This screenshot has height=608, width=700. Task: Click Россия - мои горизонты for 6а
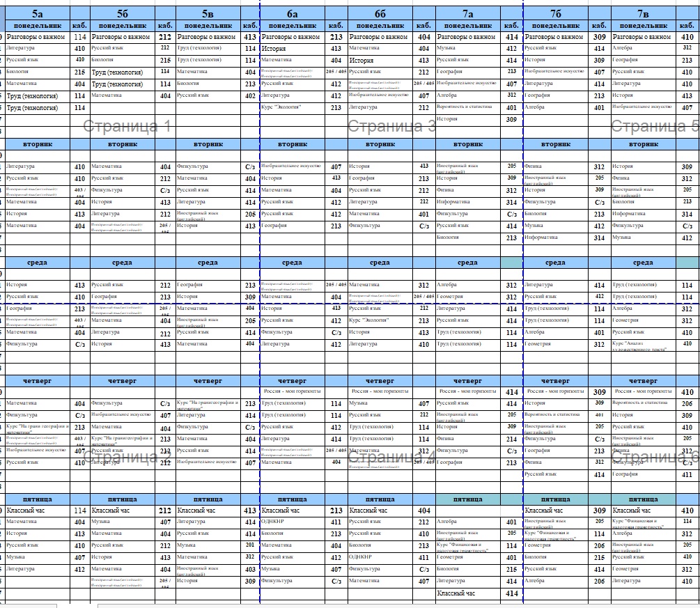pyautogui.click(x=293, y=391)
